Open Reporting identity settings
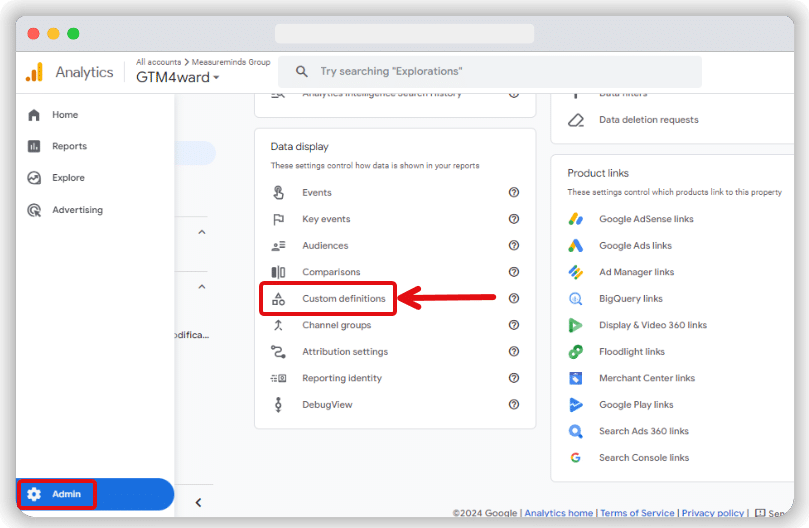 pyautogui.click(x=342, y=378)
